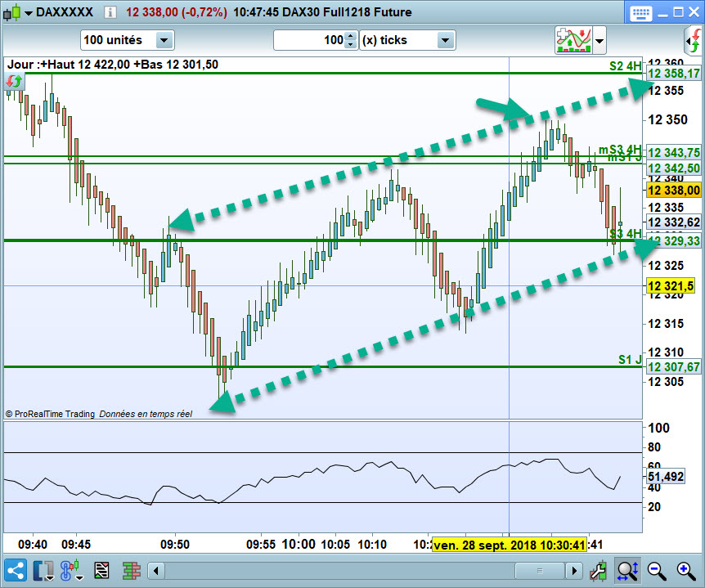Expand the indicators icon dropdown arrow
Viewport: 705px width, 588px height.
(599, 40)
